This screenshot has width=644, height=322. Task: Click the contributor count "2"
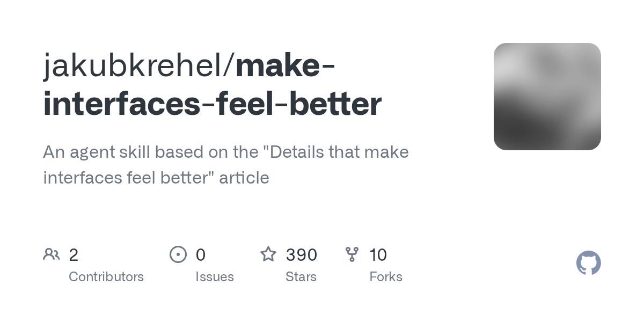coord(74,255)
